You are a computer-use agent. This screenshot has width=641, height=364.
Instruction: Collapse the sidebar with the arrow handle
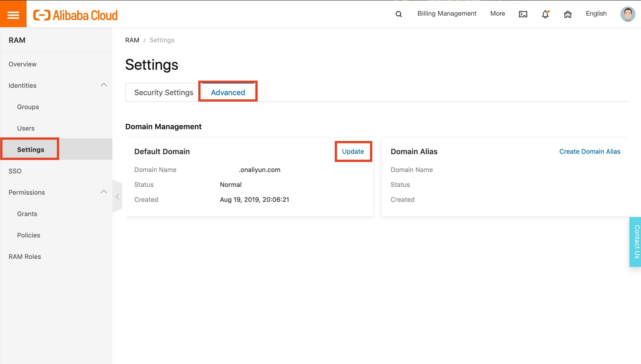(117, 196)
